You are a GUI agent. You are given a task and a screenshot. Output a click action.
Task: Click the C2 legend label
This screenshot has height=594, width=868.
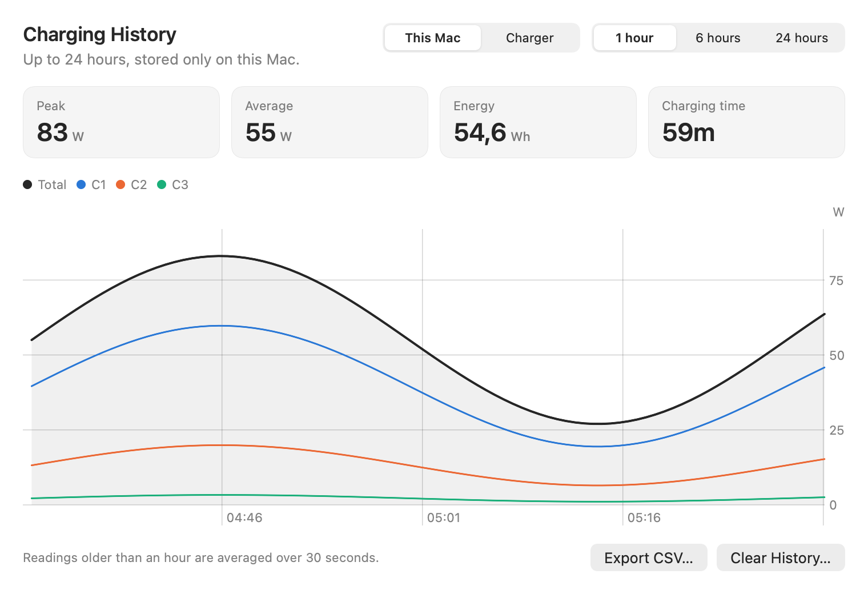coord(139,184)
